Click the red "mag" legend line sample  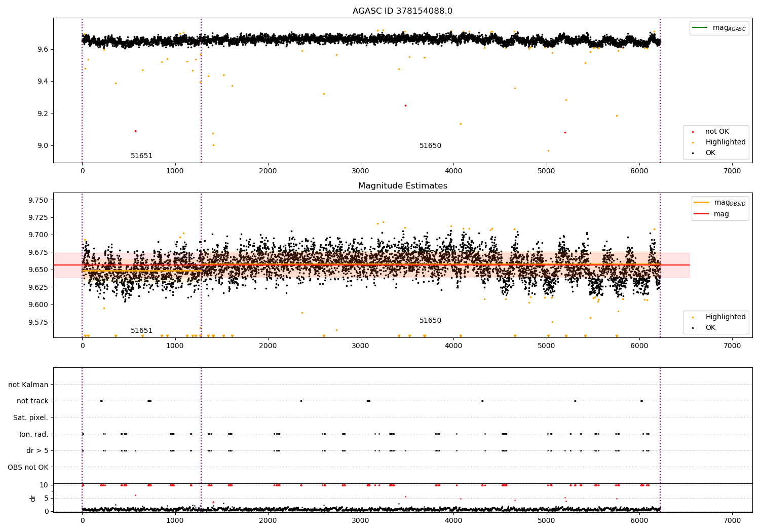pyautogui.click(x=702, y=214)
